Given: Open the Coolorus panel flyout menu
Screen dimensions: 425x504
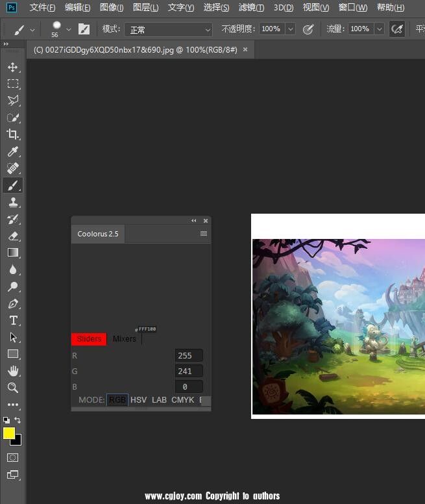Looking at the screenshot, I should tap(204, 234).
